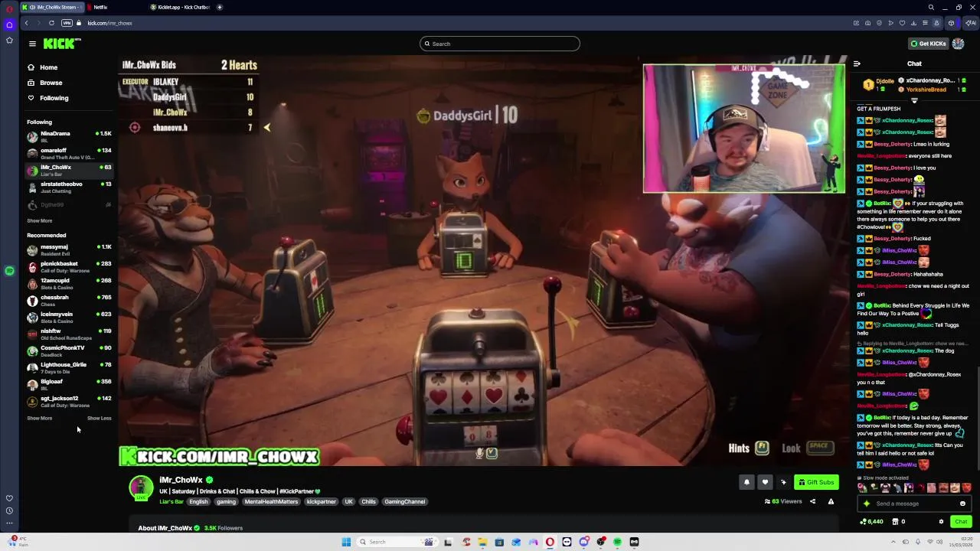Click the green Chat send button
Screen dimensions: 980x551
pos(961,522)
